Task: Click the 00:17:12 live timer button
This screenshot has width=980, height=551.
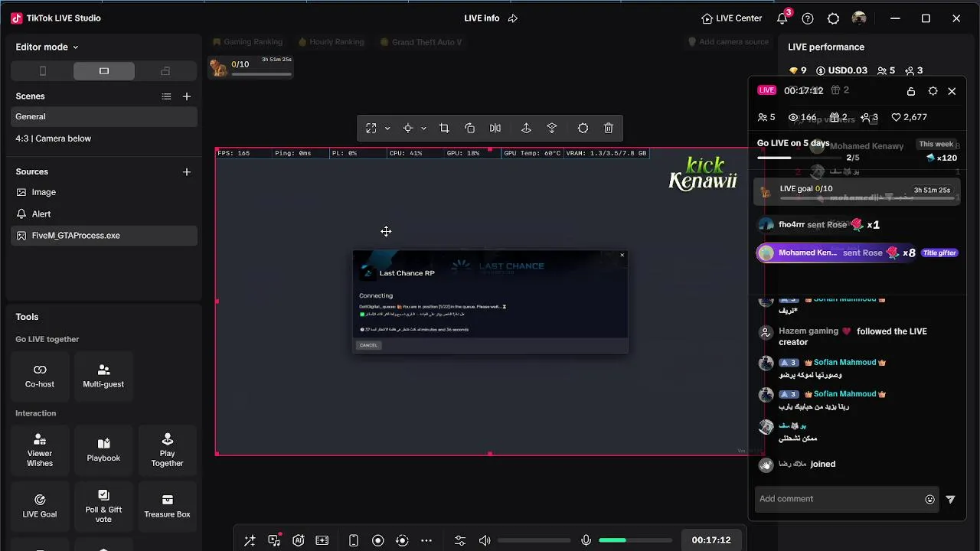Action: (711, 540)
